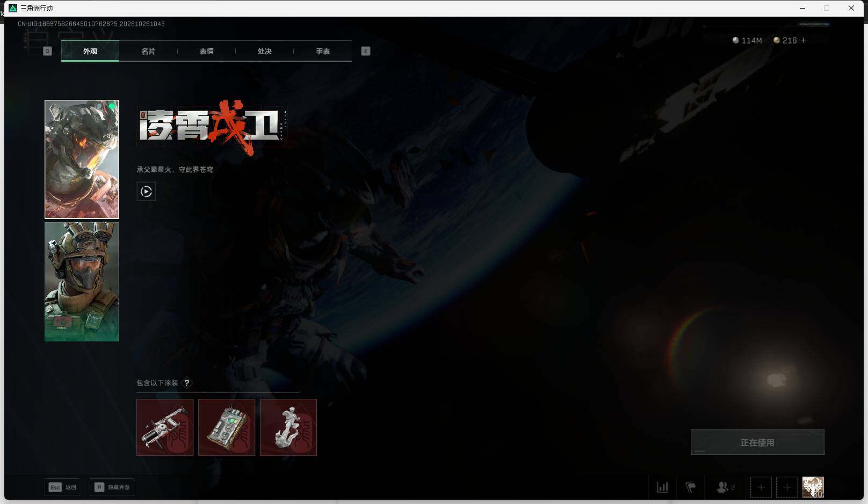Open the 名片 tab

[148, 51]
